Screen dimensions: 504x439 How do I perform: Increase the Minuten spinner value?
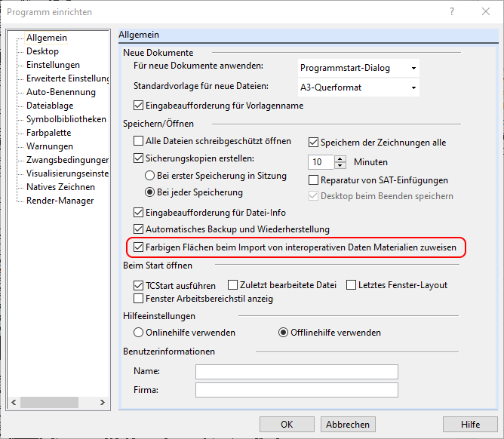pos(340,158)
